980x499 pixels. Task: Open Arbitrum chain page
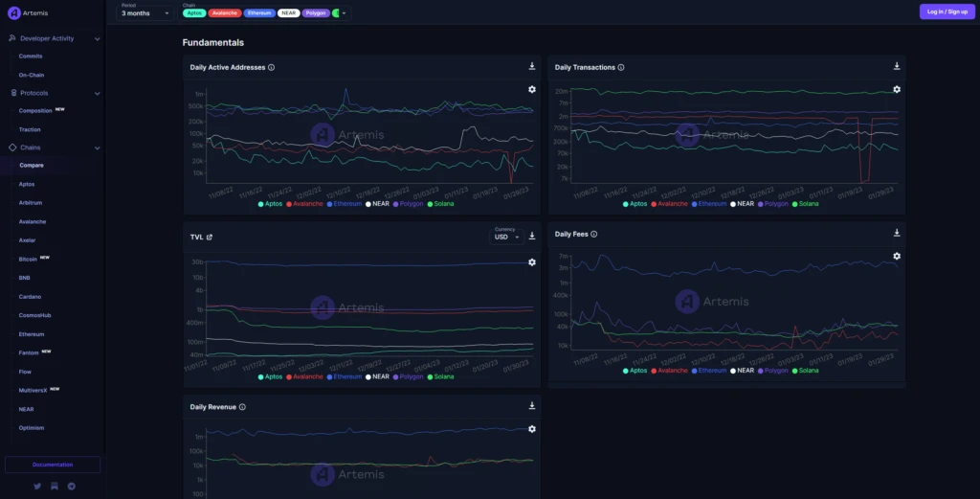tap(31, 203)
